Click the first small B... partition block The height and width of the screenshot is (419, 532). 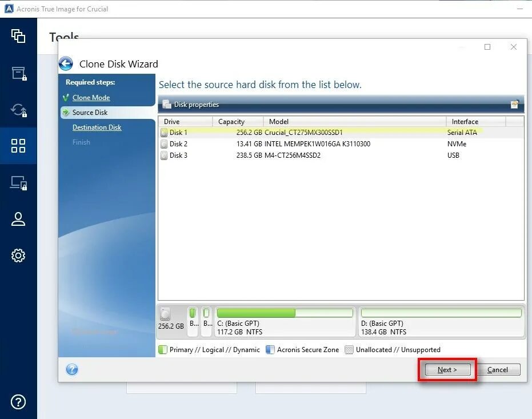193,322
